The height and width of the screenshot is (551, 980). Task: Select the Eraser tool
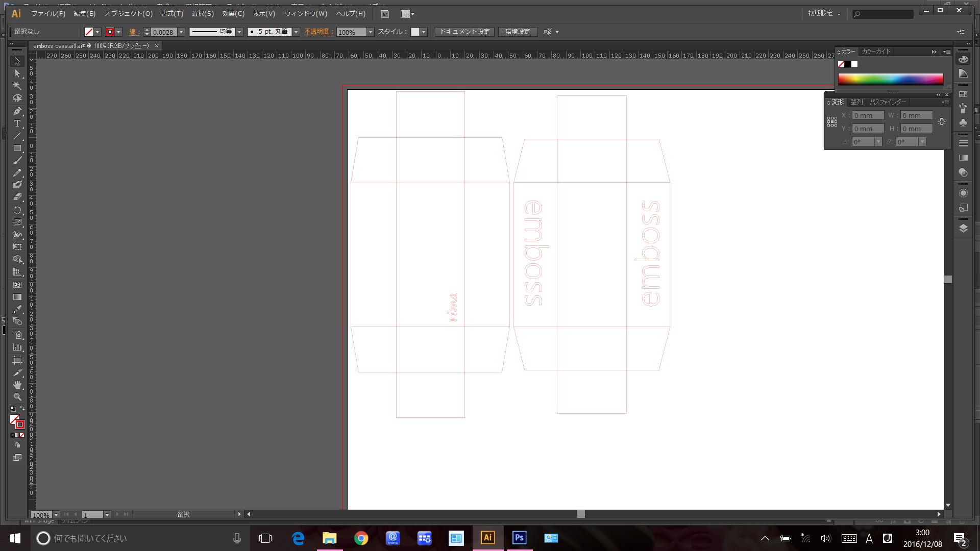tap(17, 197)
